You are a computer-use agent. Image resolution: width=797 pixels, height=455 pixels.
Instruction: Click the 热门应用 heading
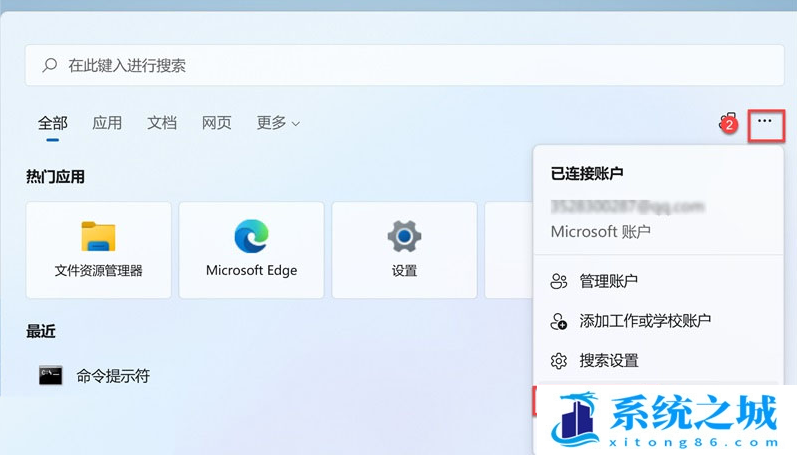[x=55, y=177]
